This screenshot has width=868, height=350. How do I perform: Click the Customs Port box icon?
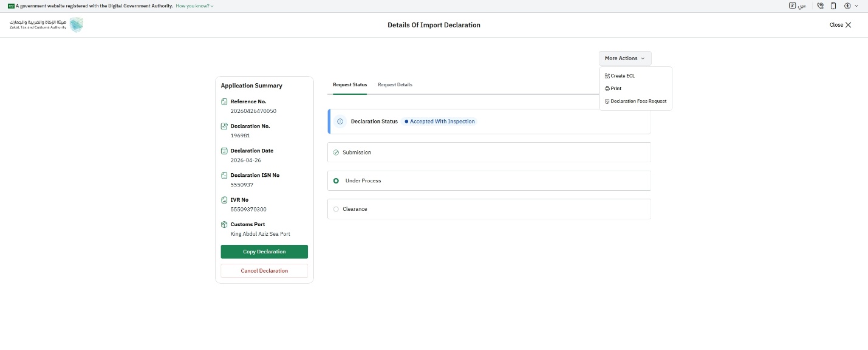click(224, 224)
